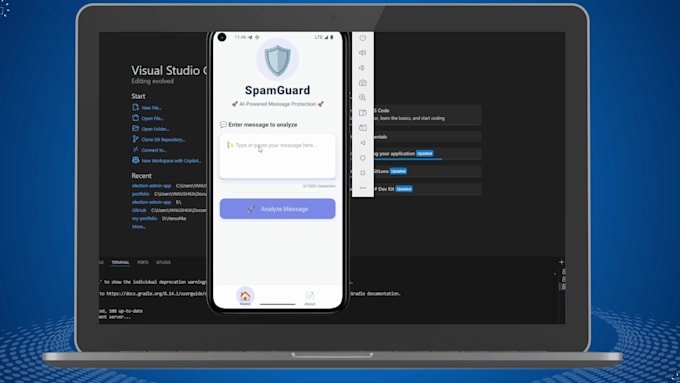The height and width of the screenshot is (383, 680).
Task: Click New Workspace with Copilot link
Action: click(x=171, y=161)
